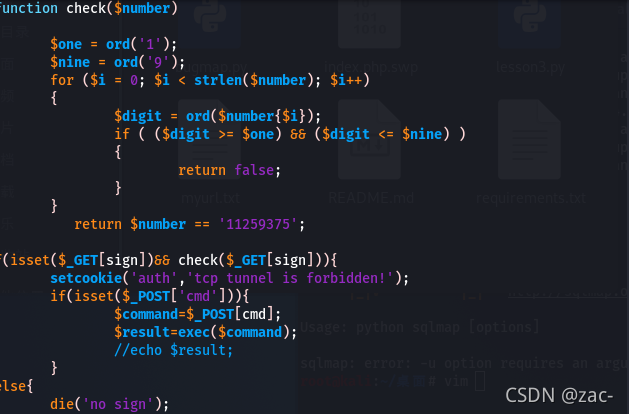Select the index.php.swp binary file icon
629x414 pixels.
(369, 22)
